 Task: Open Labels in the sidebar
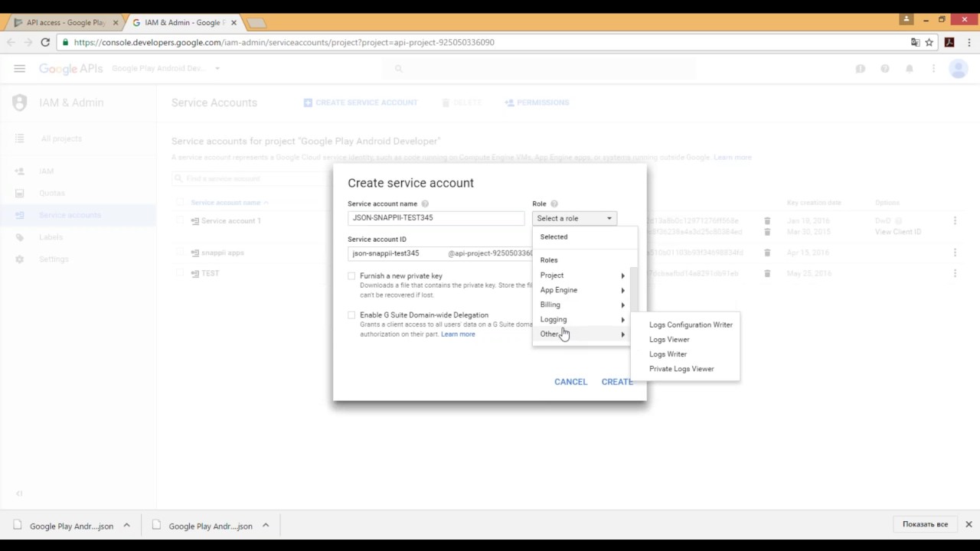tap(51, 237)
